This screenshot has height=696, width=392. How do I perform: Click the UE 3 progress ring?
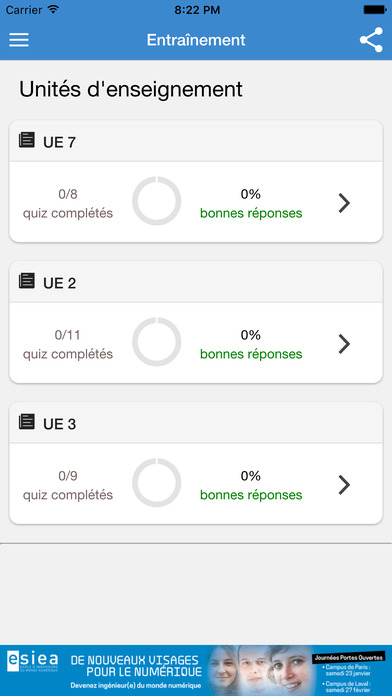(157, 482)
